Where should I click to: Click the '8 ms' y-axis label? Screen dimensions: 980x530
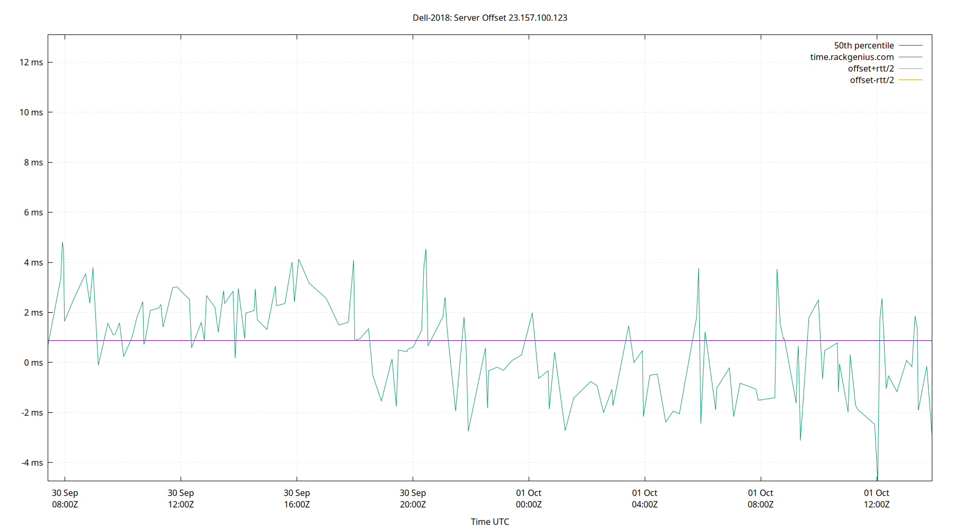33,163
